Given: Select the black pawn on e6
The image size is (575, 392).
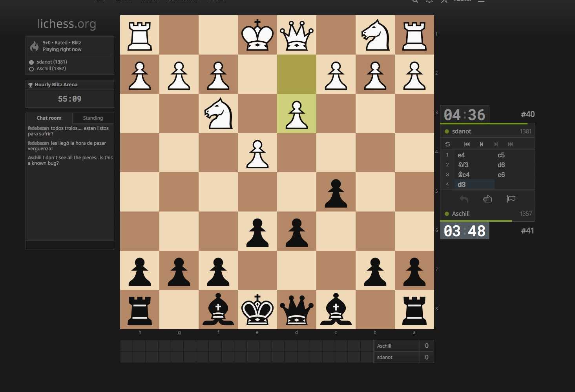Looking at the screenshot, I should click(257, 231).
